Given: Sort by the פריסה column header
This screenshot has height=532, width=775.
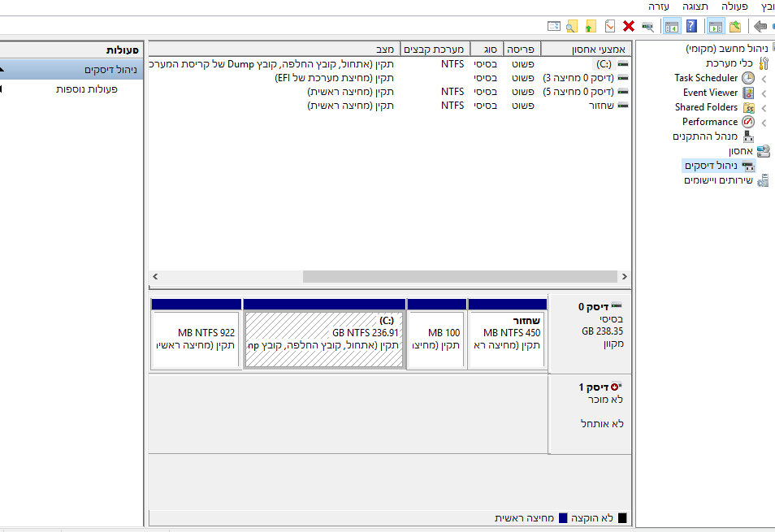Looking at the screenshot, I should (x=522, y=49).
